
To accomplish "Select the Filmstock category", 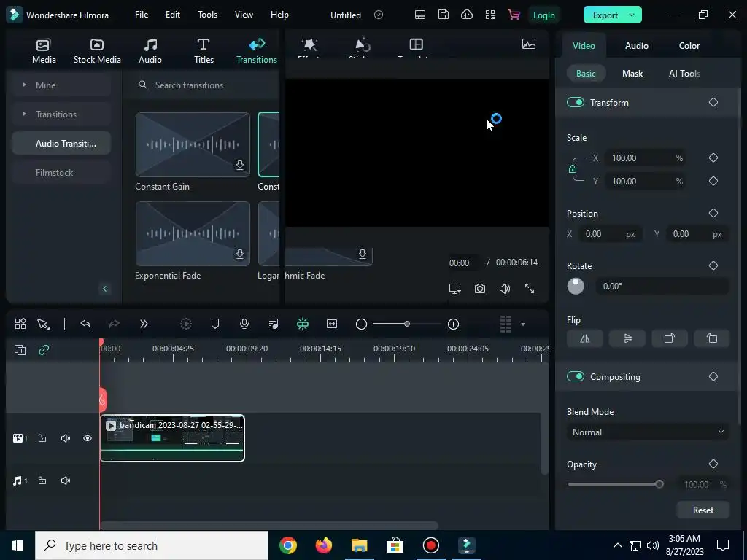I will (x=61, y=172).
